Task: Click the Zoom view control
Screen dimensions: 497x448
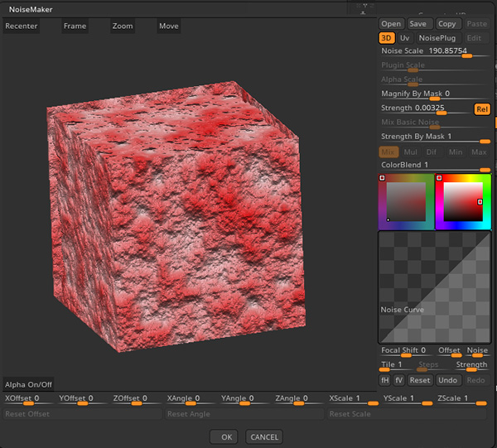Action: pyautogui.click(x=123, y=26)
